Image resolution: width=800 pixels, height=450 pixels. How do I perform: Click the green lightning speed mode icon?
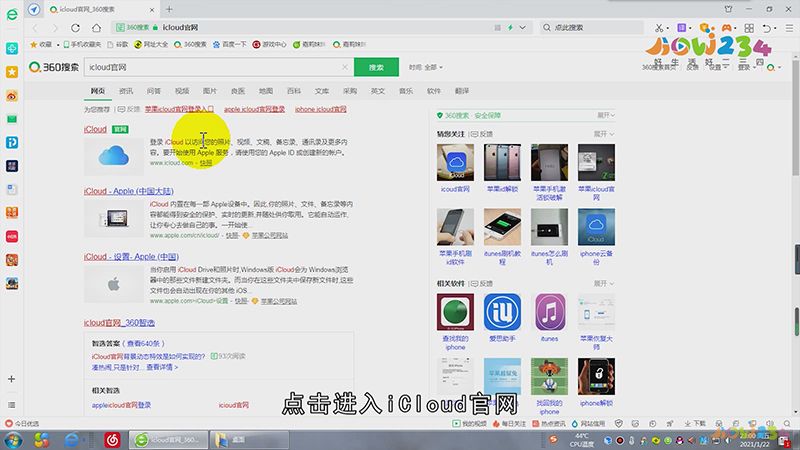click(510, 28)
